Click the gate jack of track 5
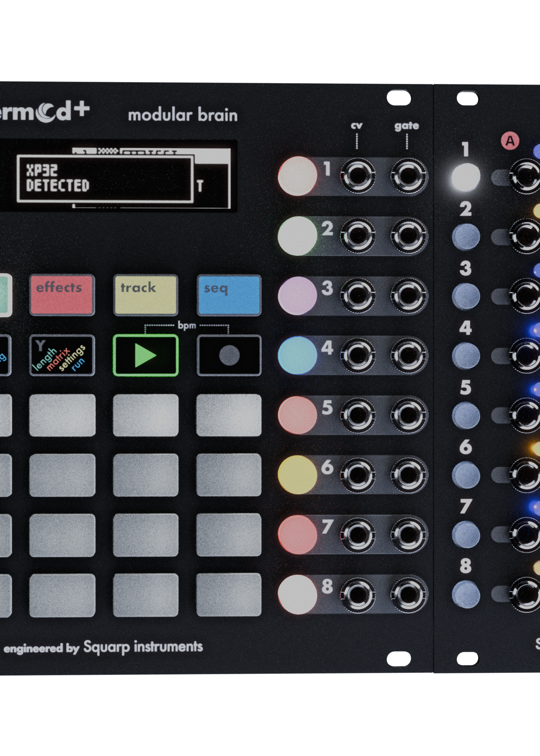The image size is (540, 756). coord(409,415)
